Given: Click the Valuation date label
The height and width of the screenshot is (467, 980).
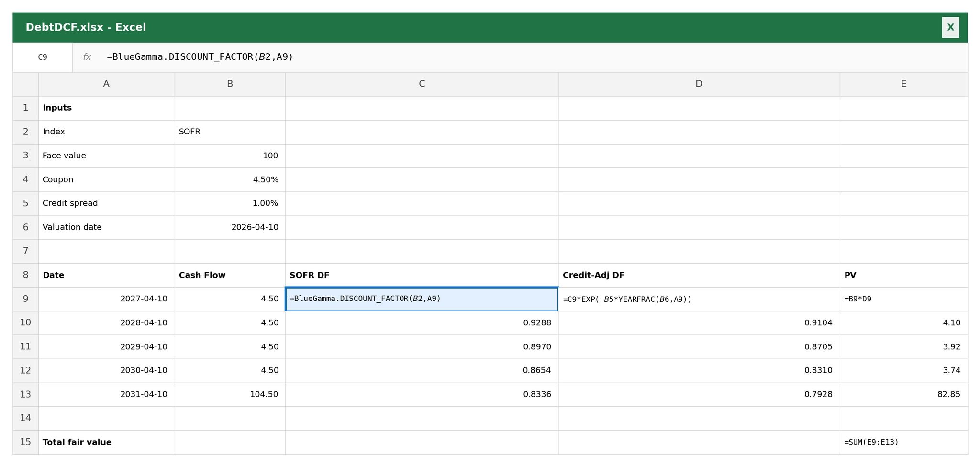Looking at the screenshot, I should [106, 227].
